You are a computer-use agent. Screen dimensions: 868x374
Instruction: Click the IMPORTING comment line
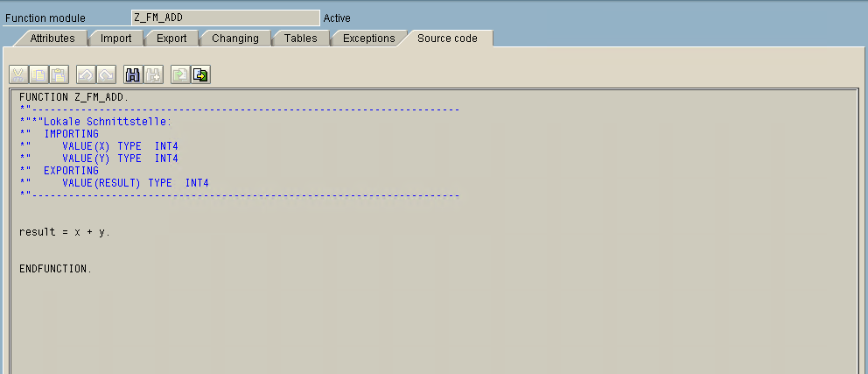click(x=59, y=134)
